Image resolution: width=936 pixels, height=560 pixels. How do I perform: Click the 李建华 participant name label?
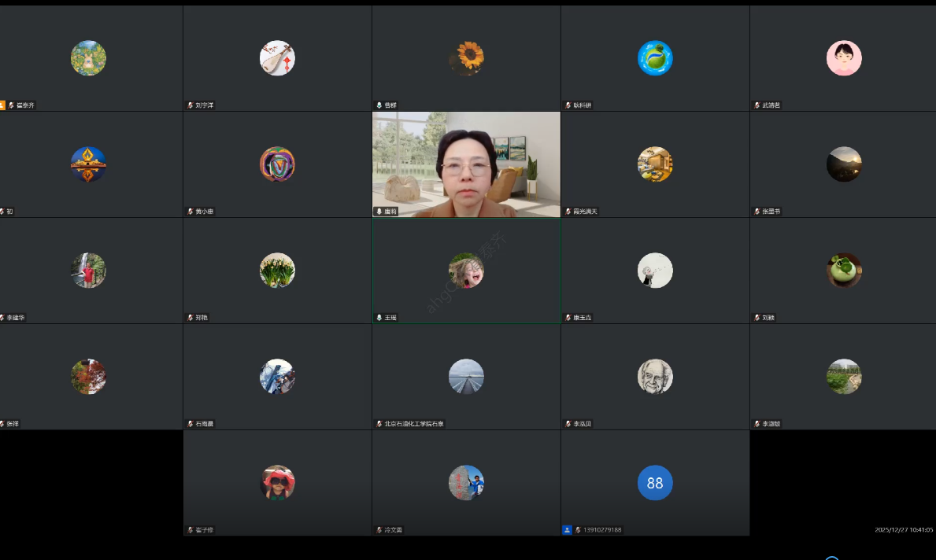click(x=16, y=318)
